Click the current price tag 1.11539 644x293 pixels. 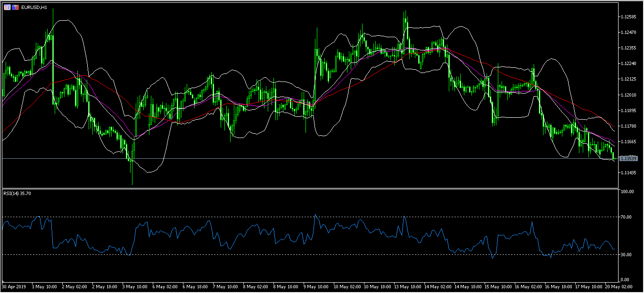pos(629,159)
